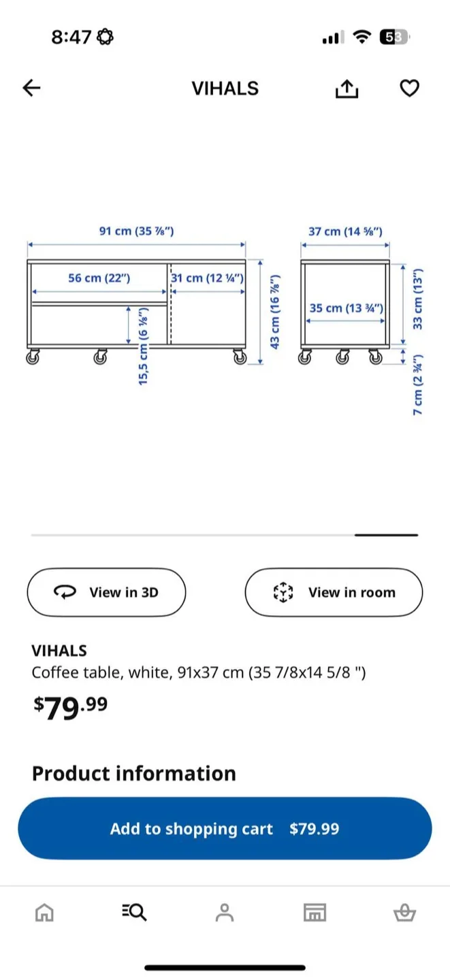Tap the heart icon to favorite this item

[409, 88]
